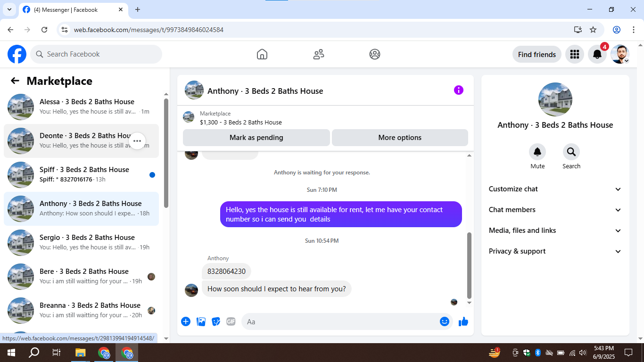This screenshot has width=644, height=362.
Task: Expand Customize chat section
Action: point(555,189)
